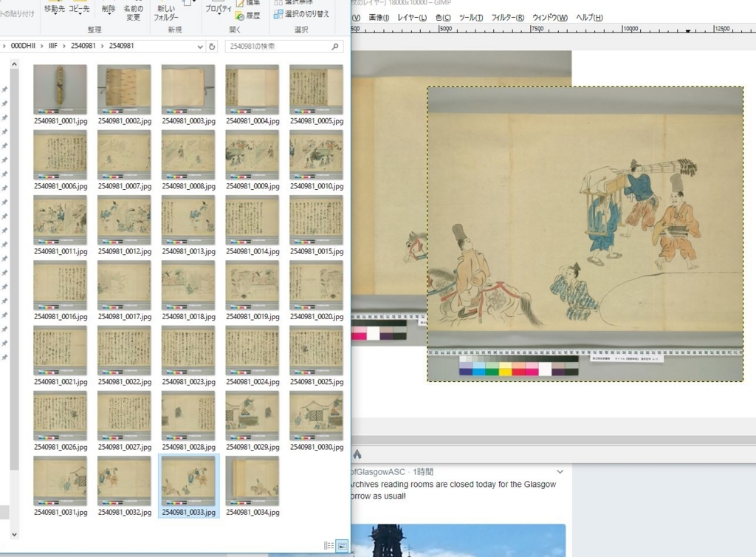Click 選択の切り替え (Invert selection)
The width and height of the screenshot is (756, 557).
click(301, 14)
